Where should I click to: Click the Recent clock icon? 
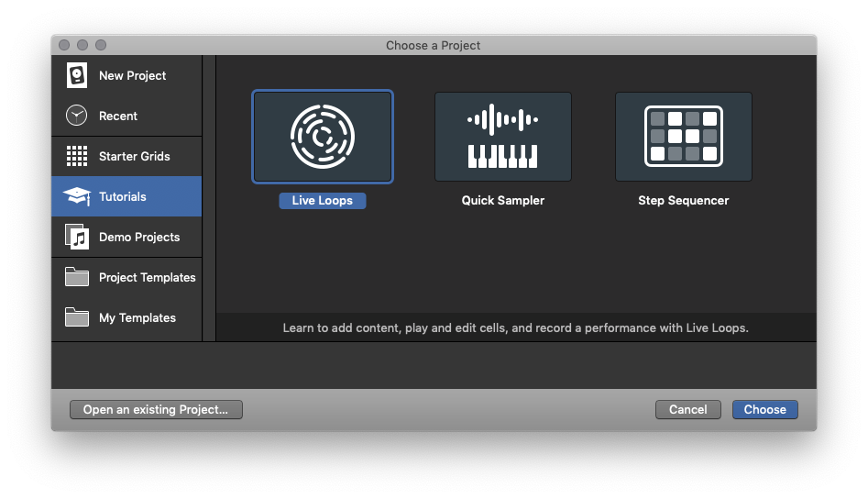coord(76,116)
